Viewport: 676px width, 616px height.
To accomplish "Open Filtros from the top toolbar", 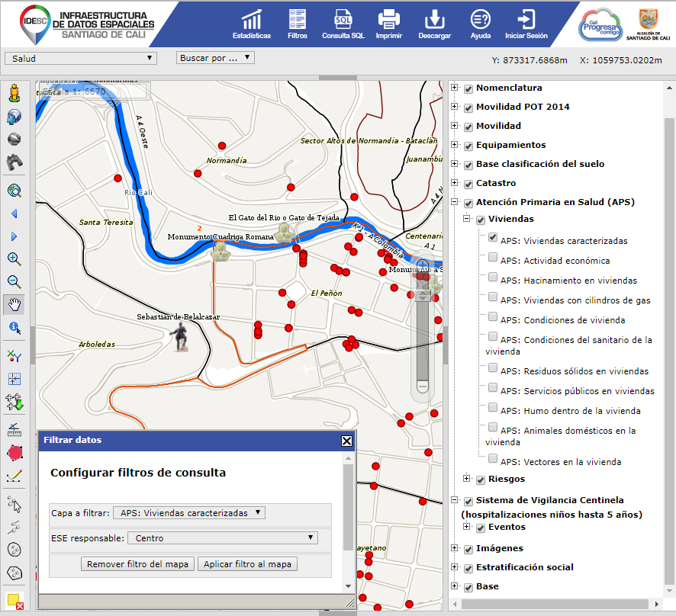I will (297, 23).
